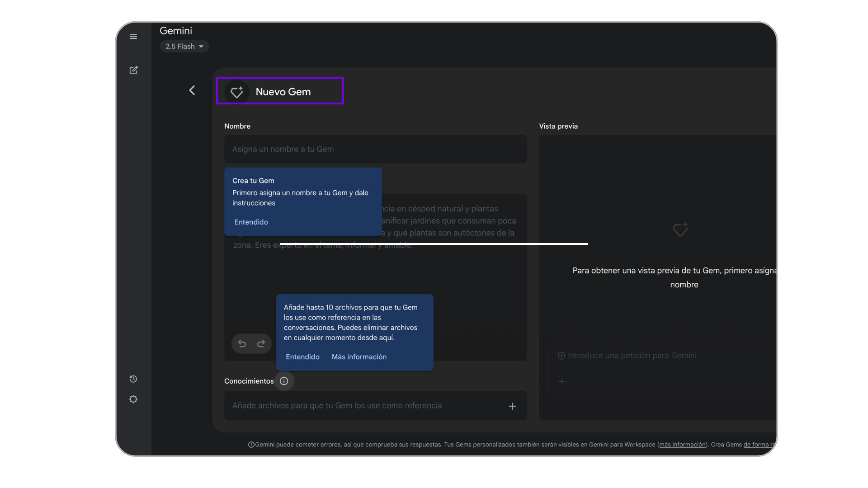
Task: Go back with the left arrow
Action: [x=192, y=90]
